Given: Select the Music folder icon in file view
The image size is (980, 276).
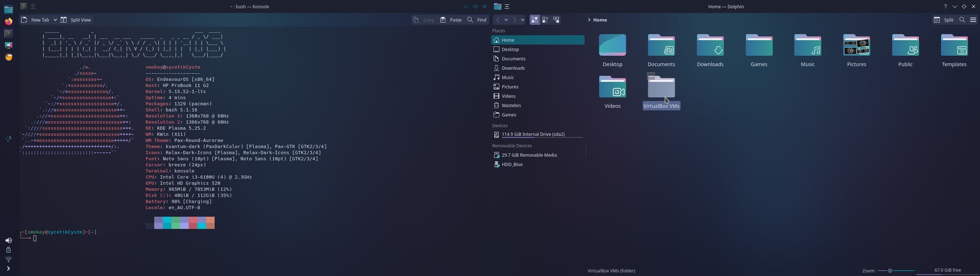Looking at the screenshot, I should click(x=808, y=45).
